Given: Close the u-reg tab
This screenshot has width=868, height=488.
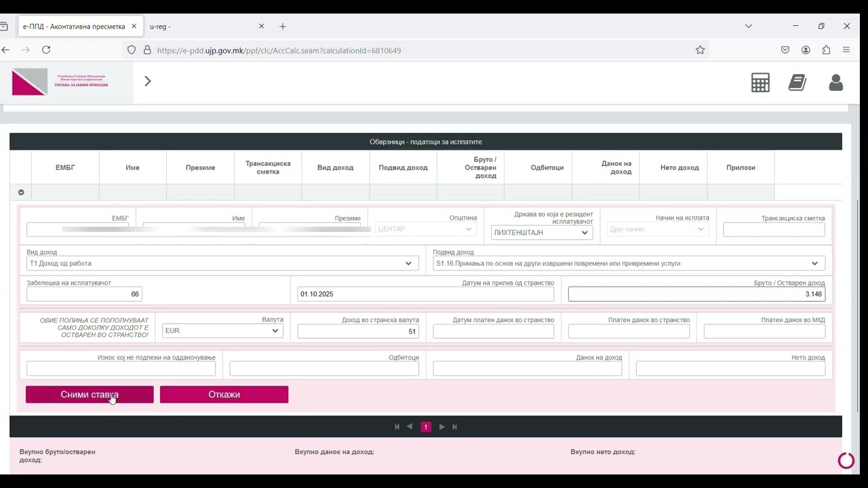Looking at the screenshot, I should pos(261,26).
